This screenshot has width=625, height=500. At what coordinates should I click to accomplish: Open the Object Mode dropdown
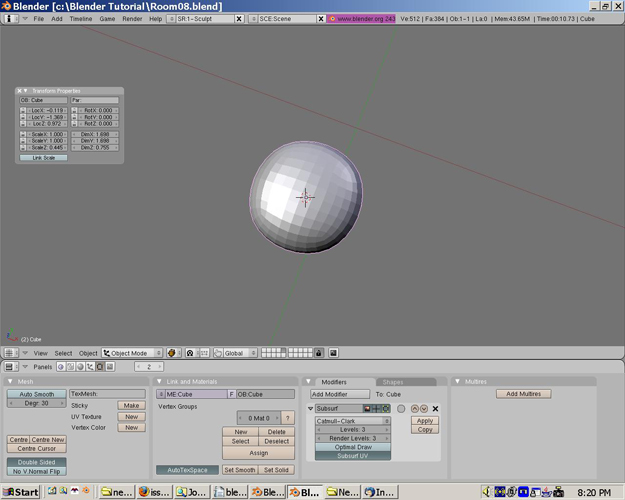click(132, 353)
